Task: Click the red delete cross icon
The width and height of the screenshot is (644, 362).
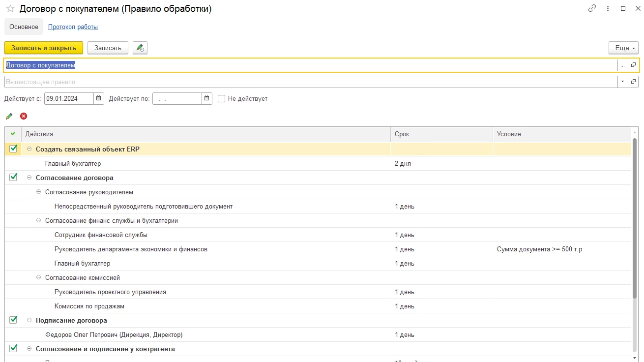Action: (x=24, y=116)
